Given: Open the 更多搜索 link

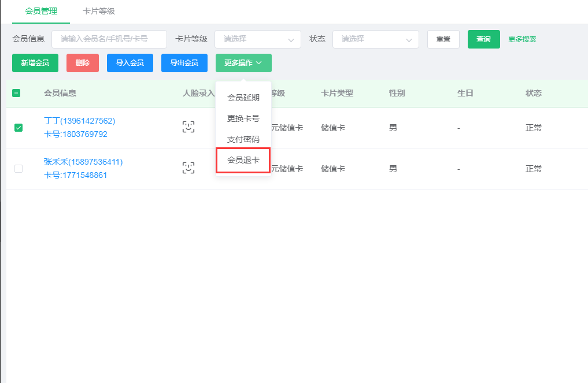Looking at the screenshot, I should [x=522, y=39].
